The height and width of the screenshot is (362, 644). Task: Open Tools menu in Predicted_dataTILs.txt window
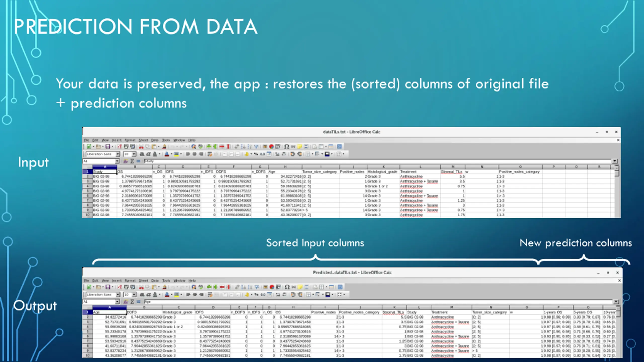pos(166,281)
